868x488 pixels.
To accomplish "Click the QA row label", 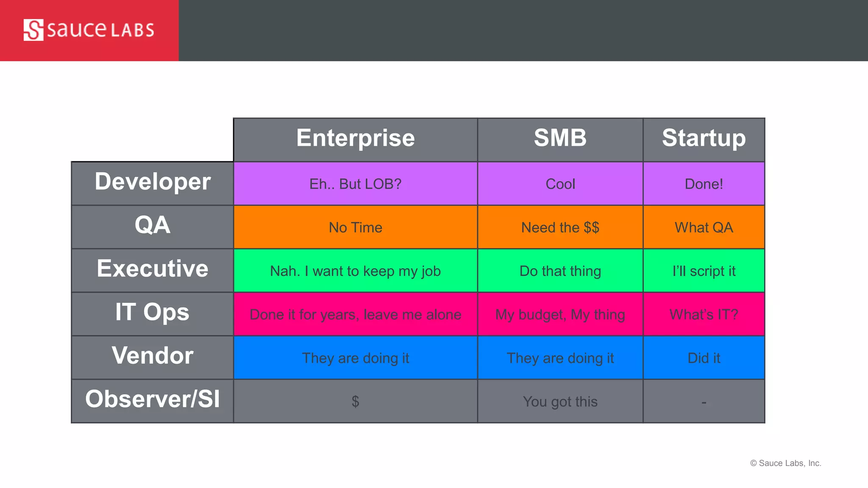I will (x=153, y=227).
